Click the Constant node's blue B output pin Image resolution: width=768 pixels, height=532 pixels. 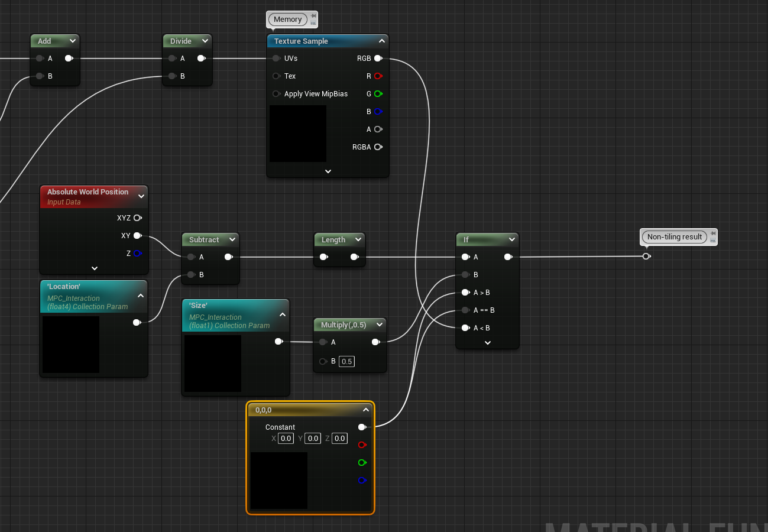click(362, 481)
